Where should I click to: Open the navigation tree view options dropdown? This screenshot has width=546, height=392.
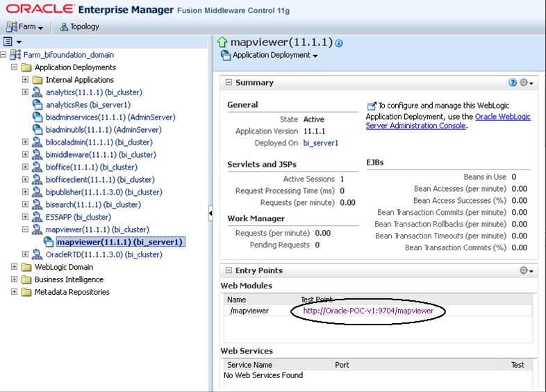tap(13, 42)
